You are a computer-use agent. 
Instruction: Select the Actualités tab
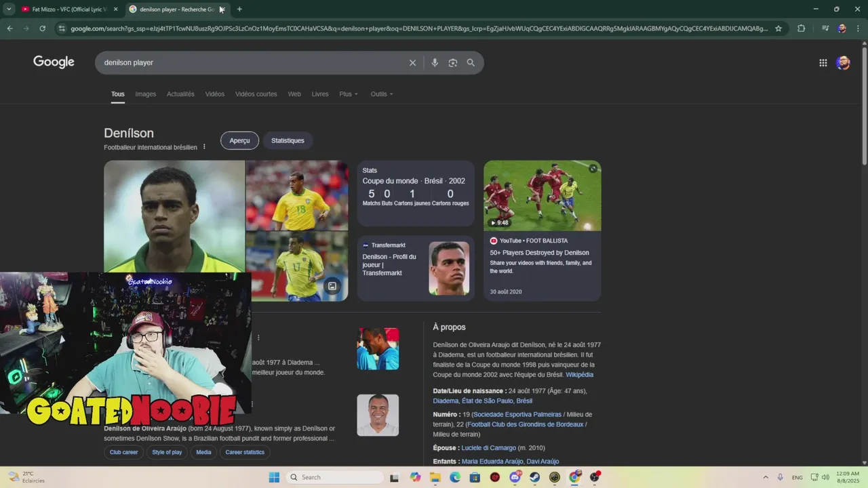click(x=180, y=94)
